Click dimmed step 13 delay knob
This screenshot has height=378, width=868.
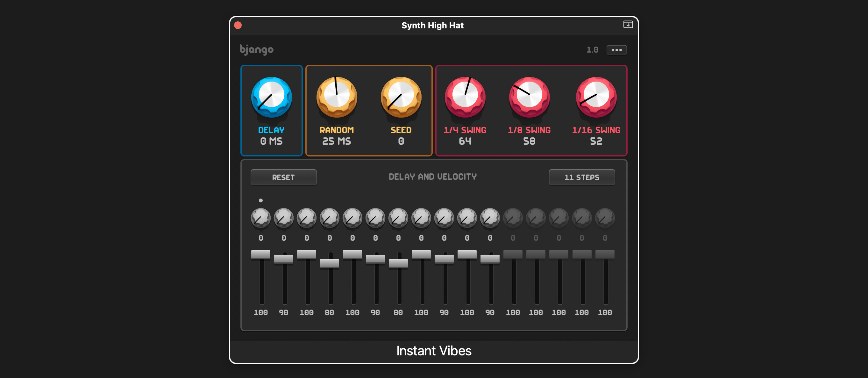point(536,218)
